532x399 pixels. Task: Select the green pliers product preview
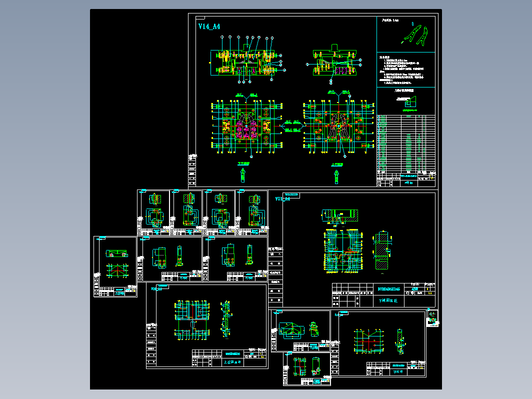[414, 34]
